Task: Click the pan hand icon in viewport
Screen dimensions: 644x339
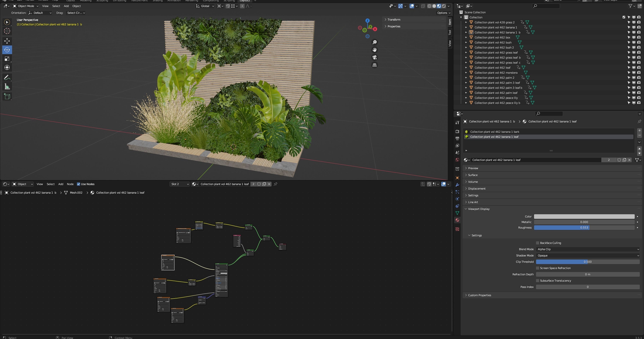Action: coord(374,50)
